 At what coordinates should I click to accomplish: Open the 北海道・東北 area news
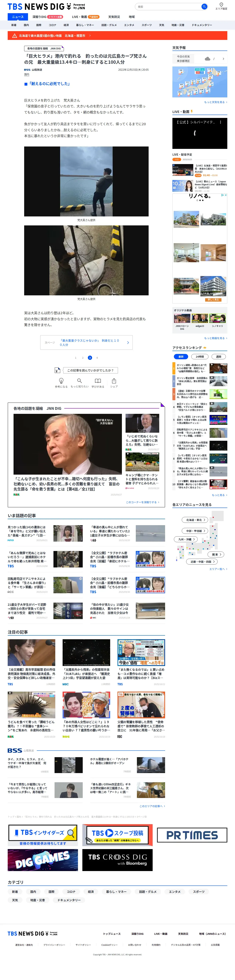click(195, 520)
